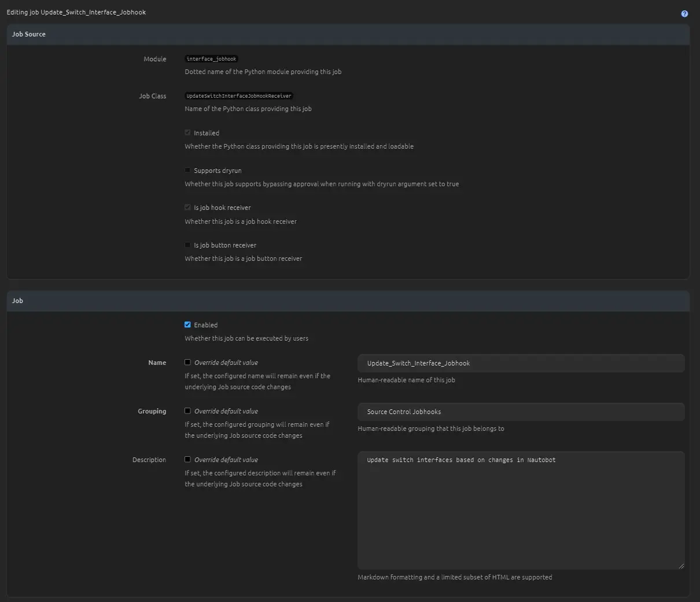Image resolution: width=700 pixels, height=602 pixels.
Task: Open the help icon for this page
Action: 684,14
